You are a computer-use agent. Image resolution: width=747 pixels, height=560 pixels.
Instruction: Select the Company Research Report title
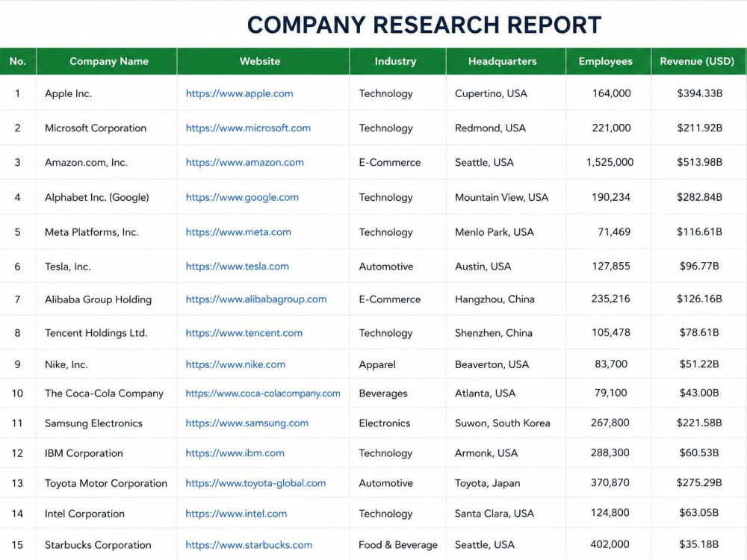[x=424, y=25]
